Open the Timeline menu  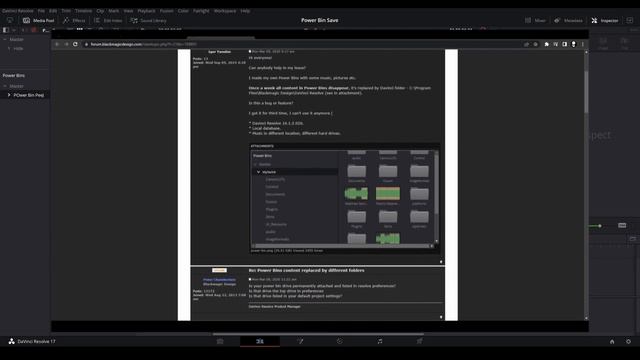(83, 11)
